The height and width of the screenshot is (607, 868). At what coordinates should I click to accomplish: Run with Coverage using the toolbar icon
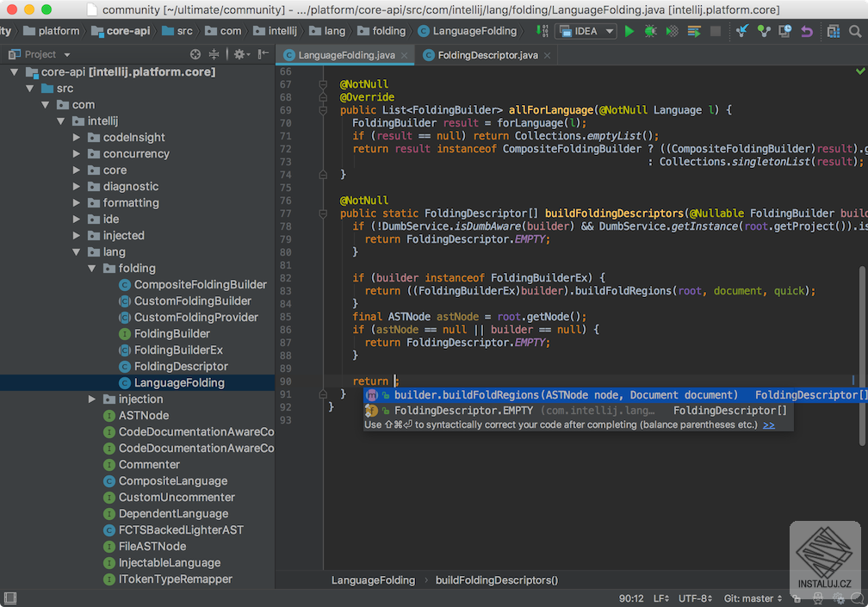(x=671, y=32)
